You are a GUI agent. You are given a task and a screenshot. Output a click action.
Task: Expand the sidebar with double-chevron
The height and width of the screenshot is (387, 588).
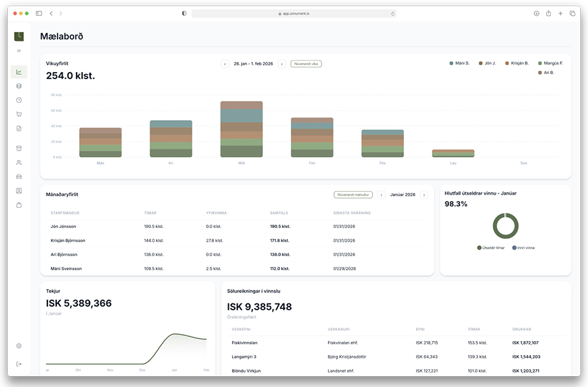pyautogui.click(x=19, y=50)
